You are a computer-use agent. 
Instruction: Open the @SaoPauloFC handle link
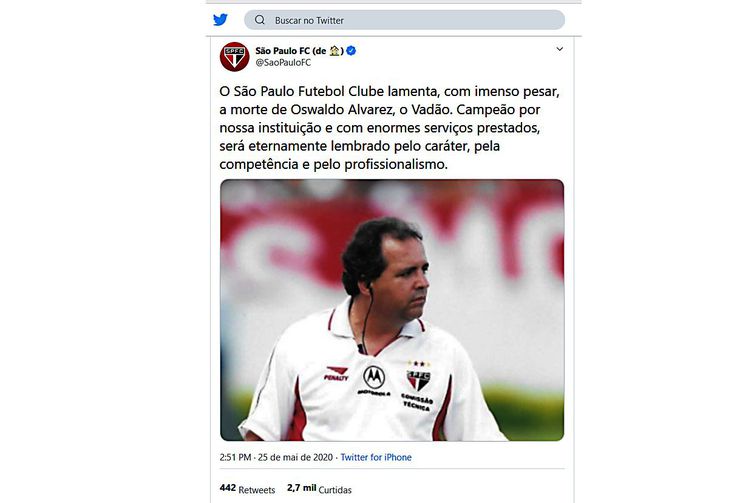pos(283,63)
